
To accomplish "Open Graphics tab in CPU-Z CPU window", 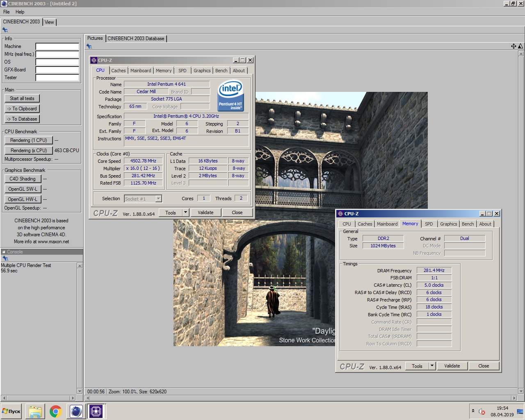I will 202,71.
